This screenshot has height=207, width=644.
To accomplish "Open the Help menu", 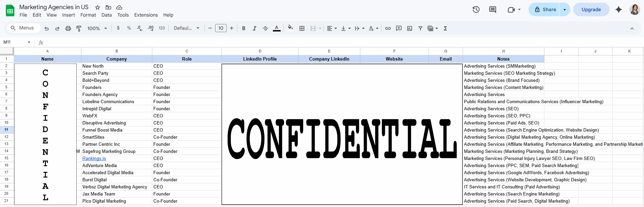I will [168, 15].
